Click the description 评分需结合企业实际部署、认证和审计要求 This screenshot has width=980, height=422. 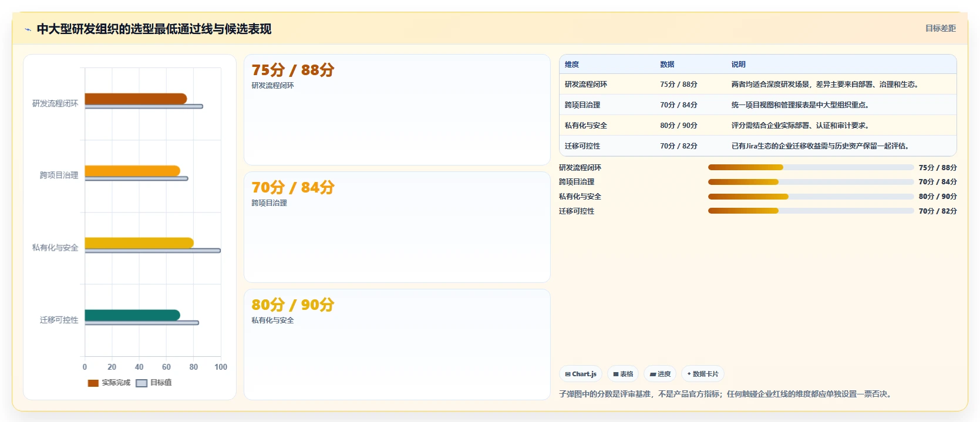[x=800, y=126]
